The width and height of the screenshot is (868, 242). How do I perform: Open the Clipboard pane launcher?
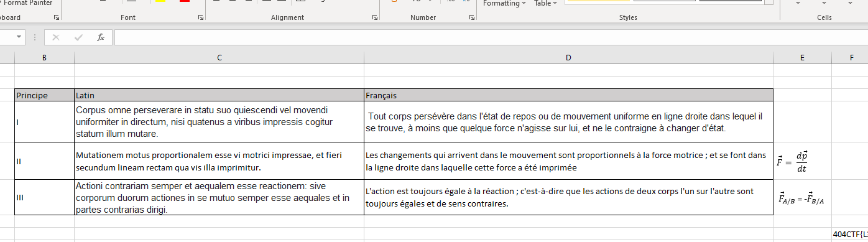coord(57,18)
